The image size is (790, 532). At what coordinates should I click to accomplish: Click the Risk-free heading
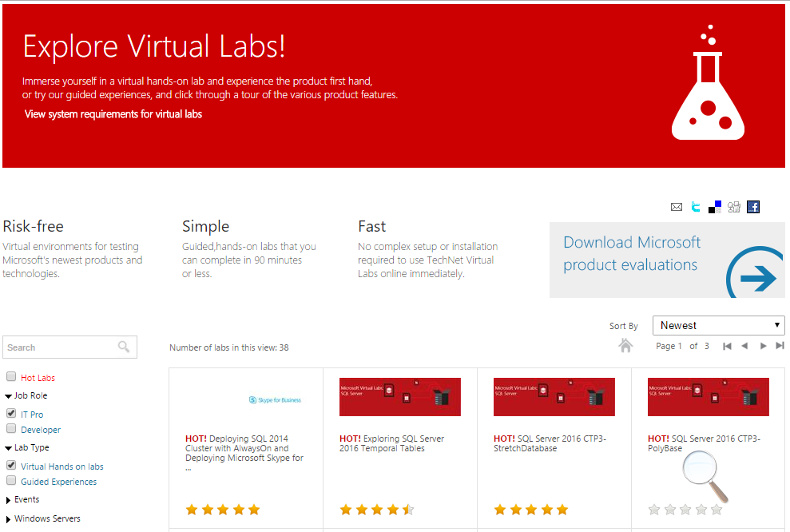(x=34, y=226)
